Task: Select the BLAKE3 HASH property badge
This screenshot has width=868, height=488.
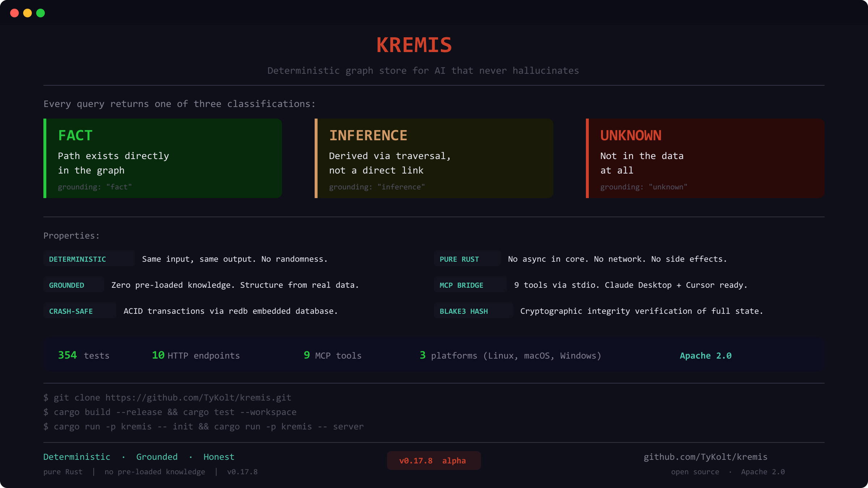Action: 473,311
